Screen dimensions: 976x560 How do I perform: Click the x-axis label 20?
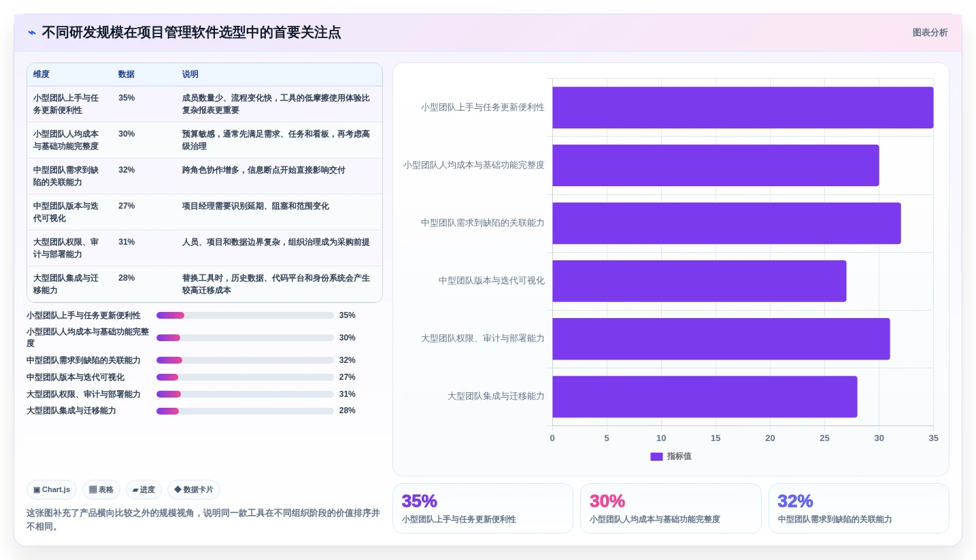click(770, 438)
